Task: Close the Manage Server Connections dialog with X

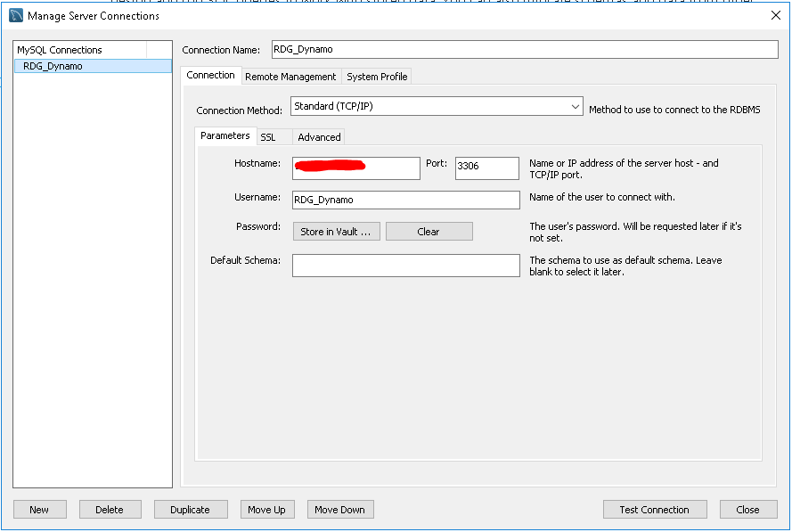Action: click(x=776, y=15)
